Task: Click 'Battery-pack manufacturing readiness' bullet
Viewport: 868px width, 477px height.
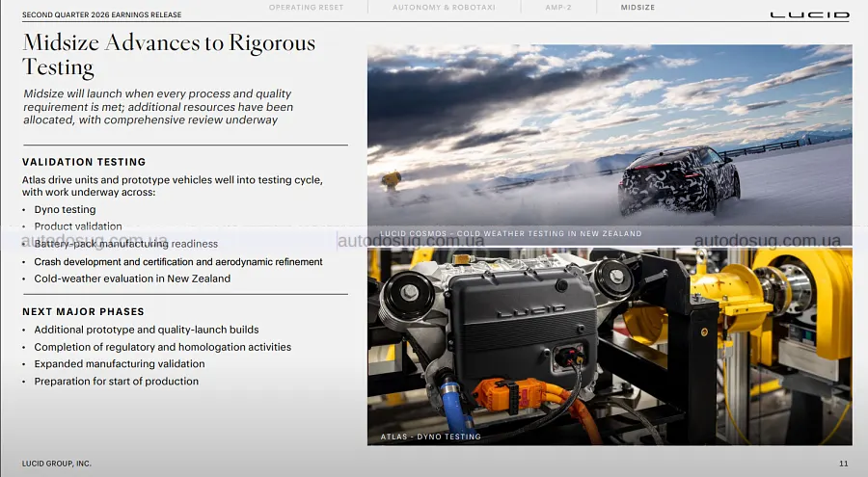Action: click(x=125, y=244)
